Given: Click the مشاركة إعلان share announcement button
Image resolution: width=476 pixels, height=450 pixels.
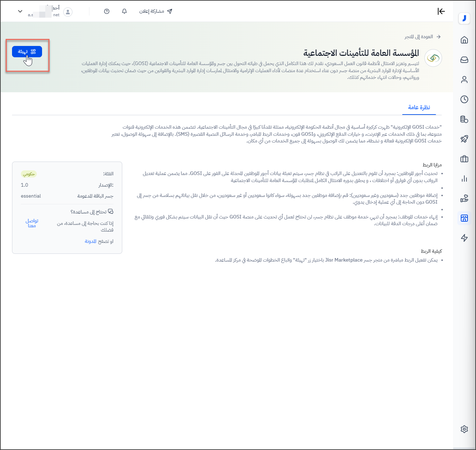Looking at the screenshot, I should (x=155, y=11).
